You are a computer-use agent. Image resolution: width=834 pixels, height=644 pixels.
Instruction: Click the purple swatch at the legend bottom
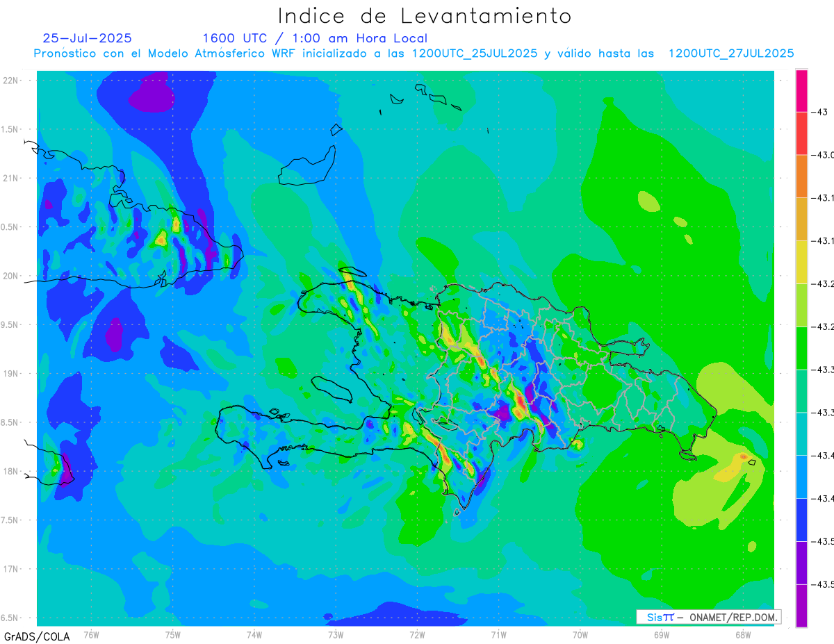[x=801, y=605]
